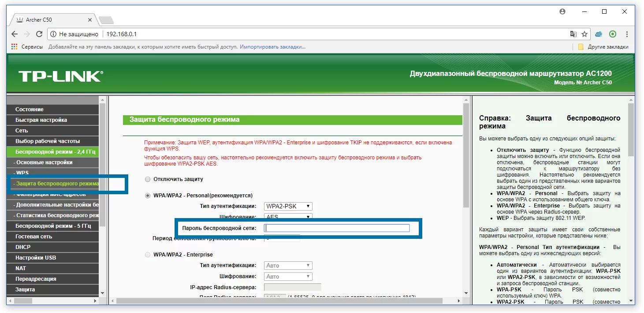The image size is (644, 313).
Task: Expand the AES encryption dropdown
Action: coord(288,216)
